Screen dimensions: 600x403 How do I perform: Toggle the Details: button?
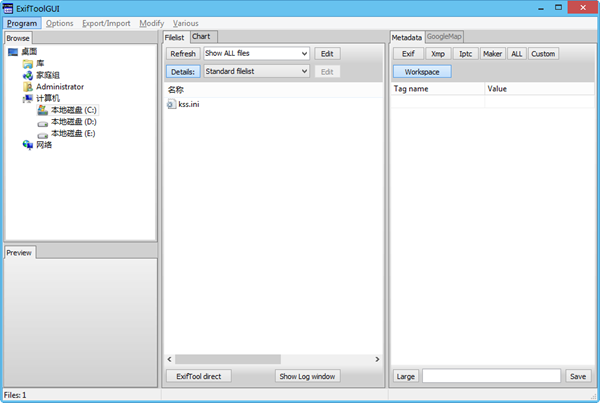[183, 72]
